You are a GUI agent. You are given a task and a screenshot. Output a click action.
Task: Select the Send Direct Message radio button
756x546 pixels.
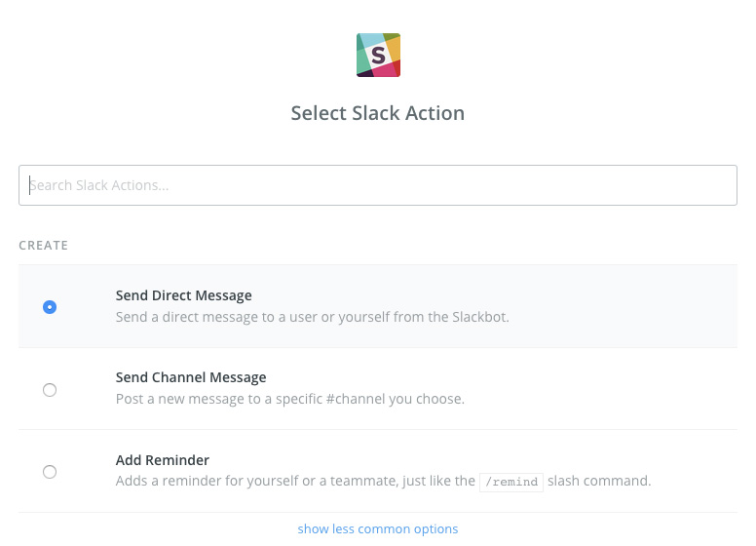pos(50,307)
